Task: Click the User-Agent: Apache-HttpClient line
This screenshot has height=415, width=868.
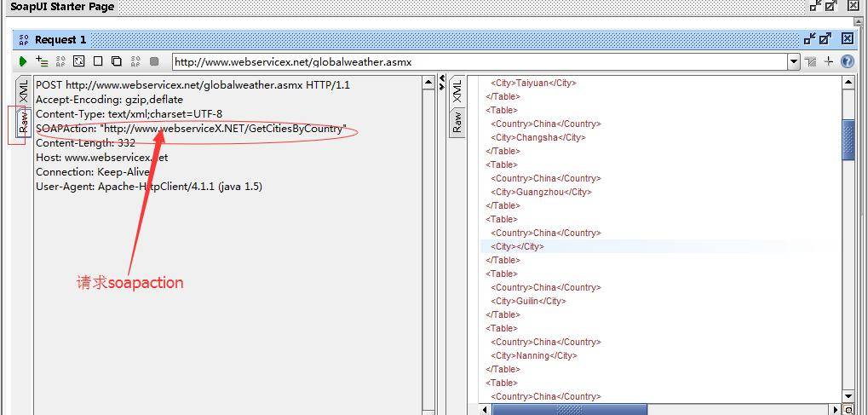Action: point(149,186)
